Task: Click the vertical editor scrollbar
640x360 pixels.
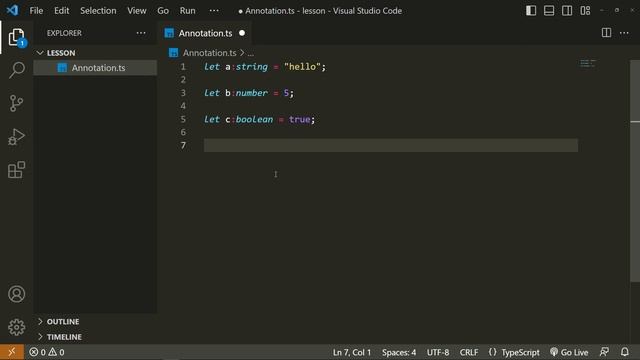Action: (x=635, y=171)
